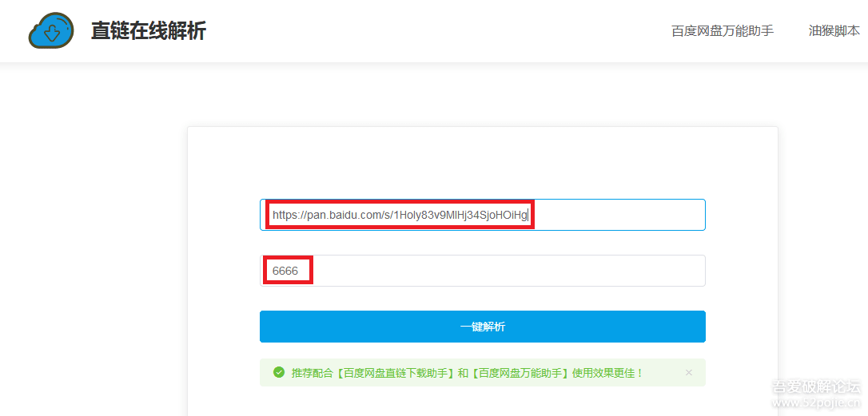868x416 pixels.
Task: Click the 6666 extraction code text
Action: tap(285, 271)
